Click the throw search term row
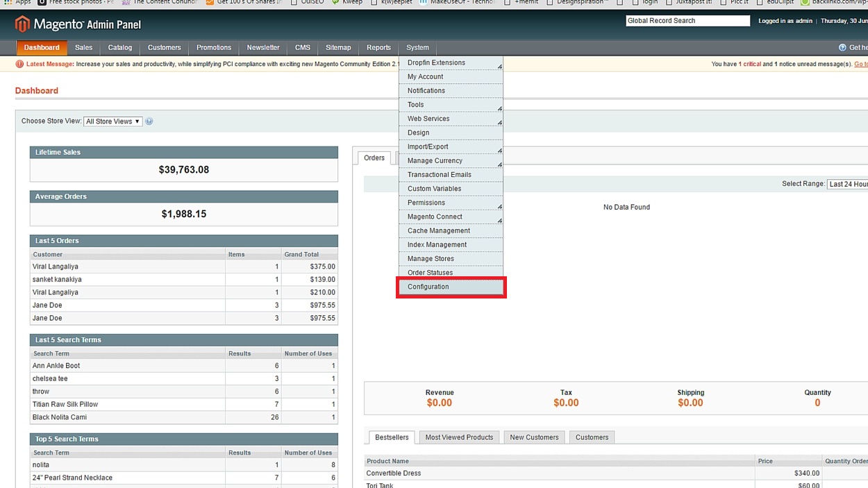Screen dimensions: 868x488 pyautogui.click(x=184, y=392)
